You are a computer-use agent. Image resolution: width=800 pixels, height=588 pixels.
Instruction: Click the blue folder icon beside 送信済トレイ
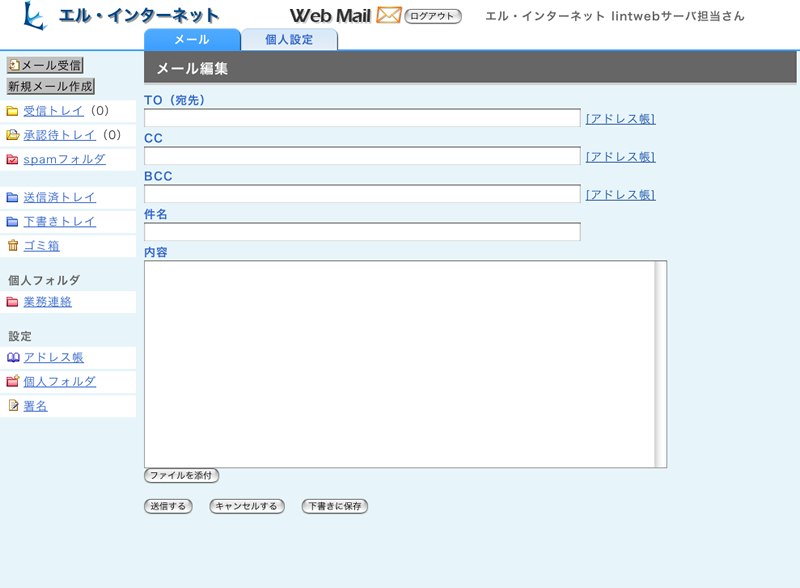pyautogui.click(x=12, y=198)
